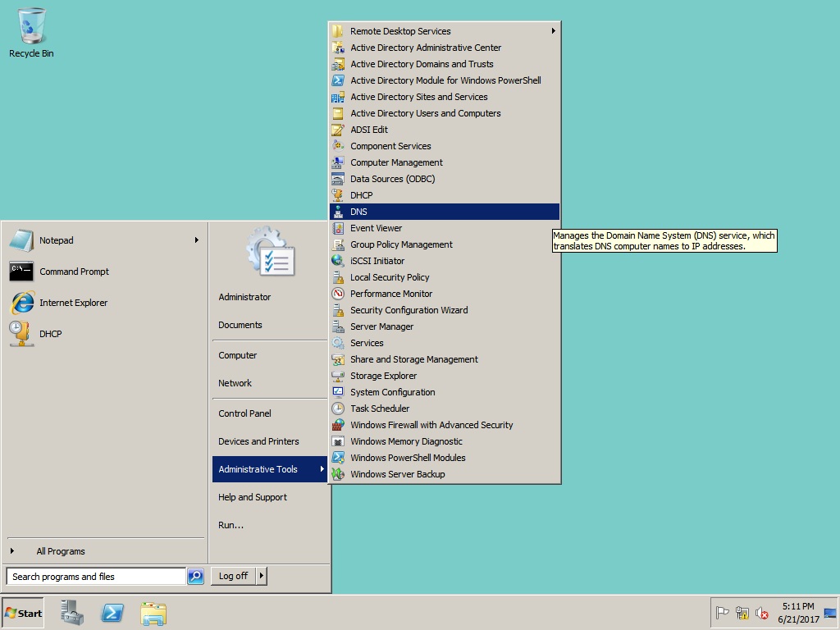Expand the Notepad recent files arrow
The width and height of the screenshot is (840, 630).
coord(197,240)
